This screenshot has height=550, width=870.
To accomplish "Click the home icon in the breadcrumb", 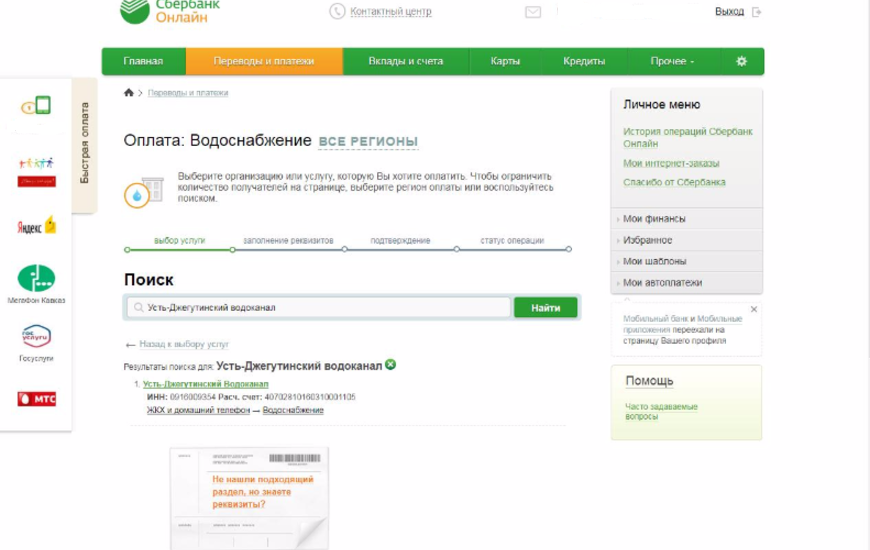I will pyautogui.click(x=128, y=93).
